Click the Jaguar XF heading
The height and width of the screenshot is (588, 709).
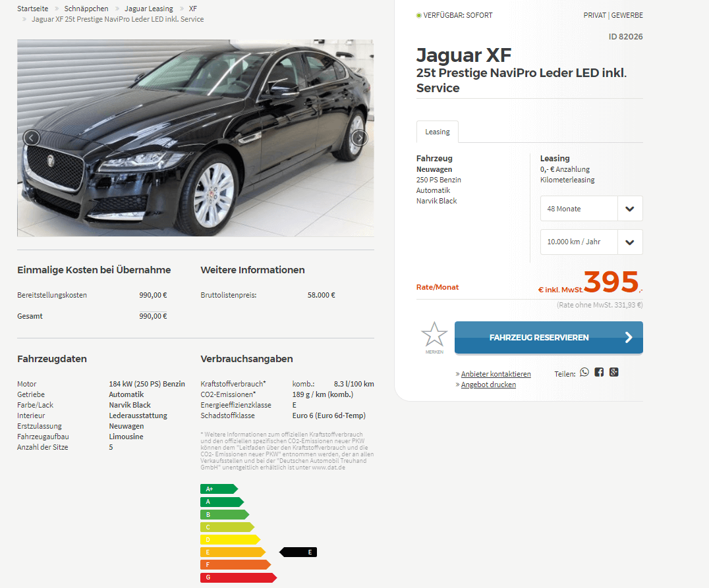[x=464, y=55]
